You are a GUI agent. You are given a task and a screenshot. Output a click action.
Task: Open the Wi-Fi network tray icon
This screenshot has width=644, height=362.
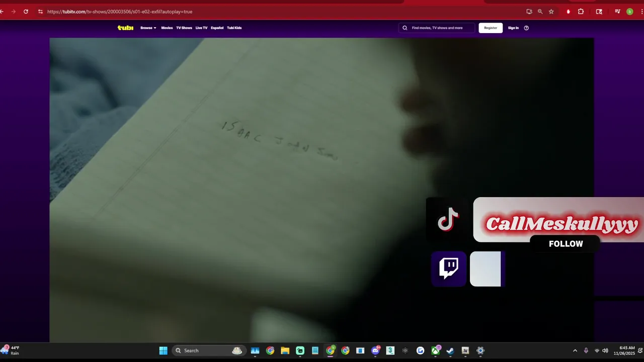coord(597,350)
